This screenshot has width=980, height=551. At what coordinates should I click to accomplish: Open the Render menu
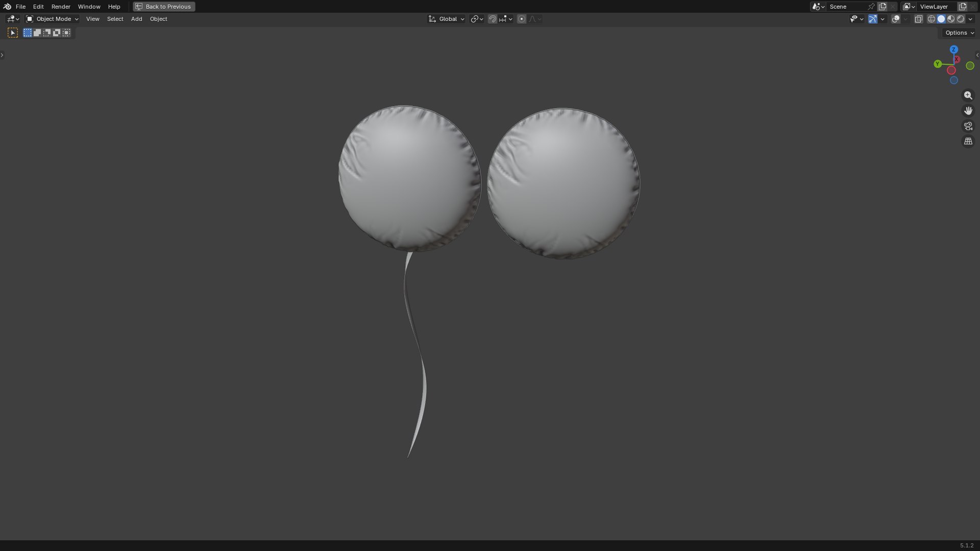click(61, 7)
